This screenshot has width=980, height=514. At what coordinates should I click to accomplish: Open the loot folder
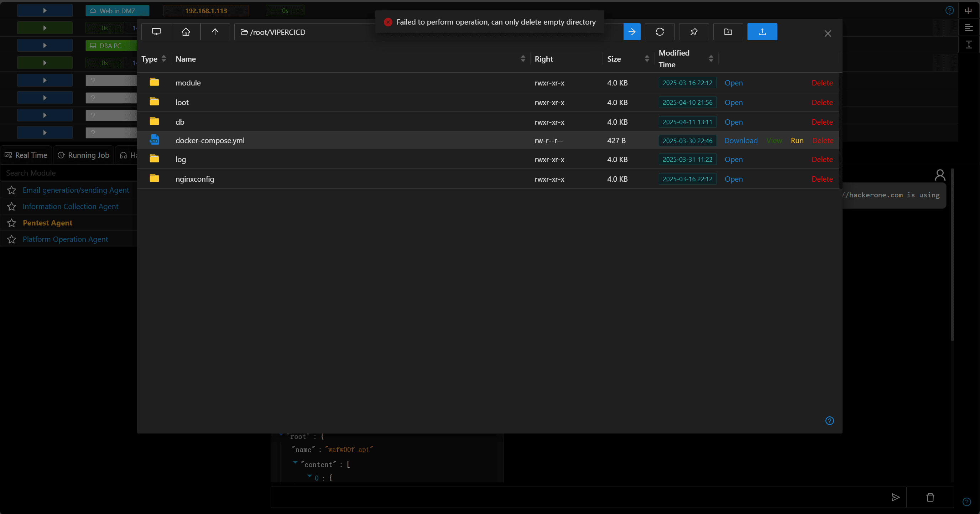734,102
